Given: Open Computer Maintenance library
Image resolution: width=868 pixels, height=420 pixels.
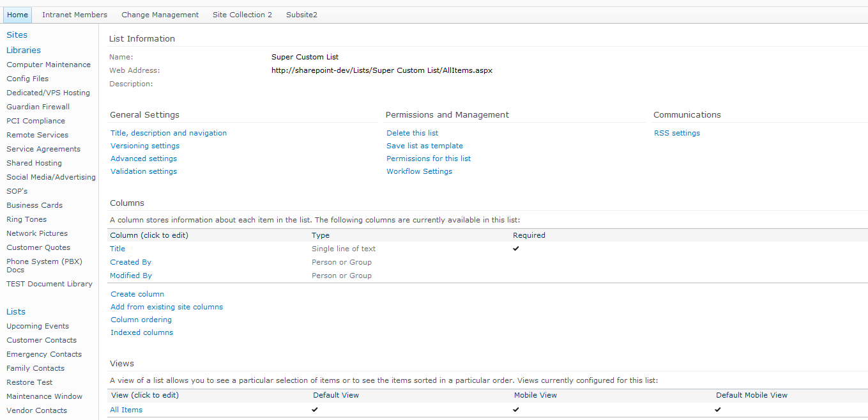Looking at the screenshot, I should click(x=49, y=65).
